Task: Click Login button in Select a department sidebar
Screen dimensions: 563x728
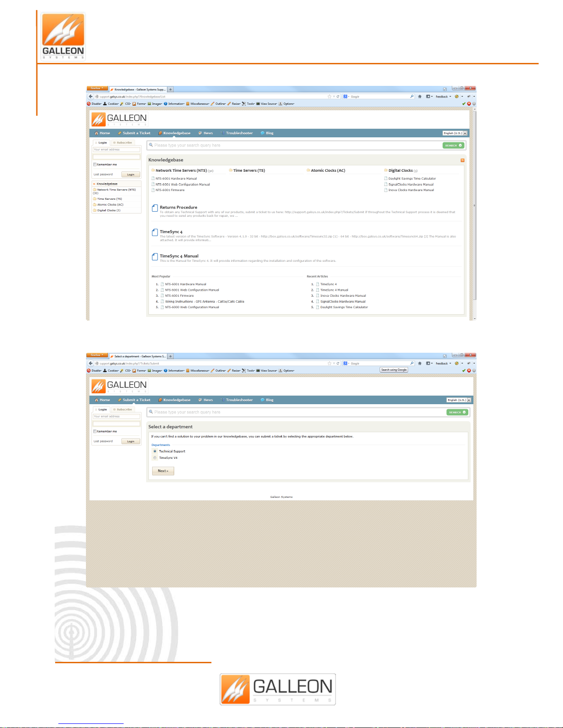Action: click(131, 441)
